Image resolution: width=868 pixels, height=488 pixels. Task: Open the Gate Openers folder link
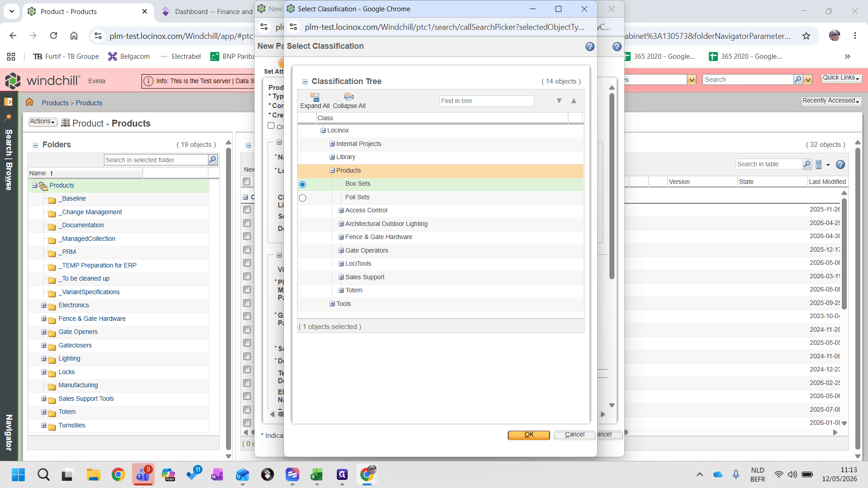coord(78,332)
